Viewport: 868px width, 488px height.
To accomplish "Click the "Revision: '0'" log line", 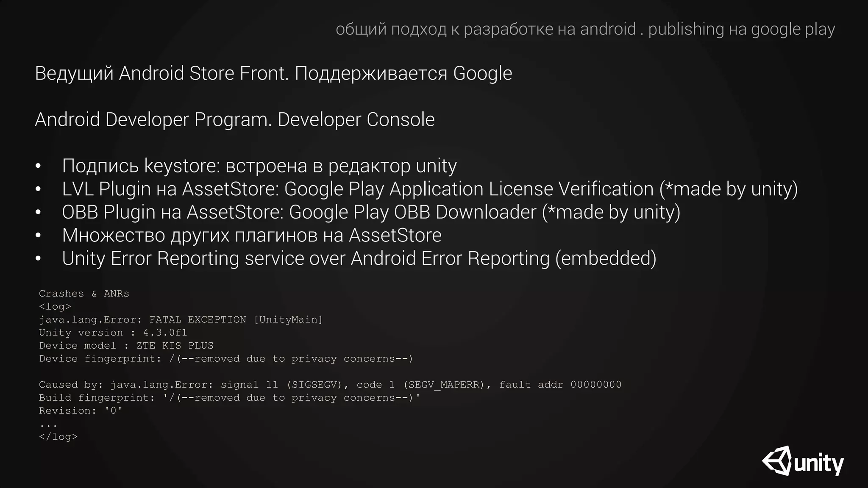I will pyautogui.click(x=81, y=411).
